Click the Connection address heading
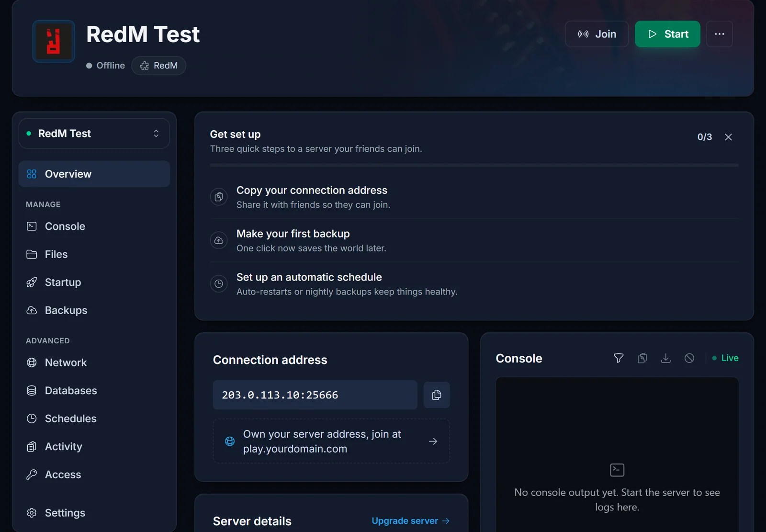 (x=270, y=360)
